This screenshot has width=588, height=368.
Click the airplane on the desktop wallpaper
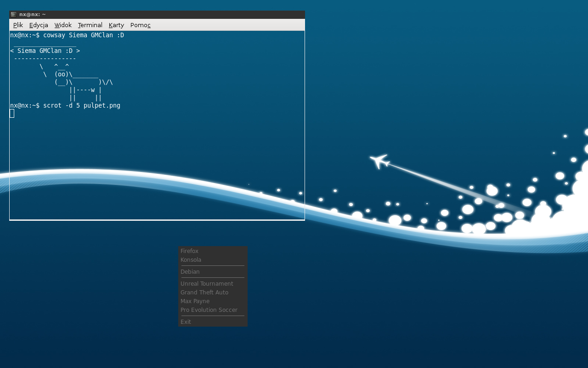(379, 161)
